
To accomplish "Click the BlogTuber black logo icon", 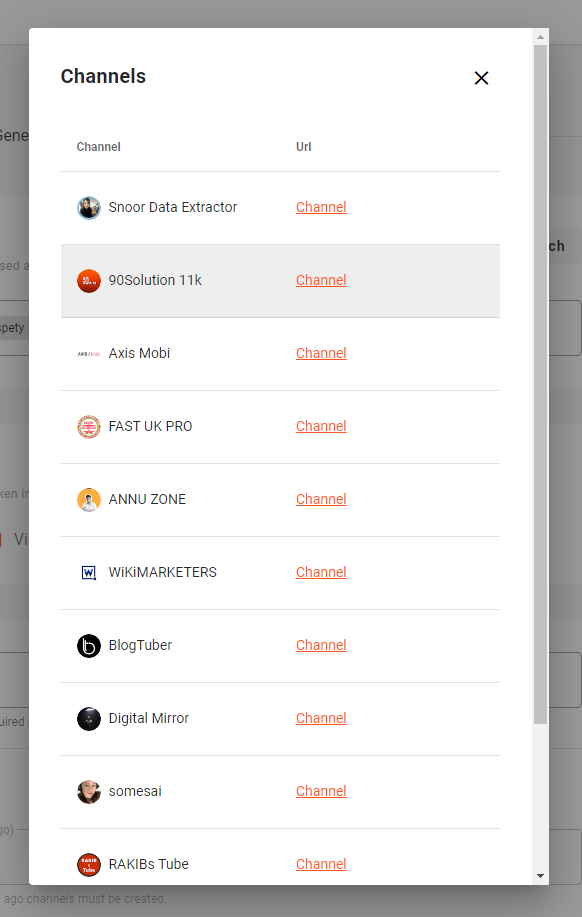I will [89, 646].
